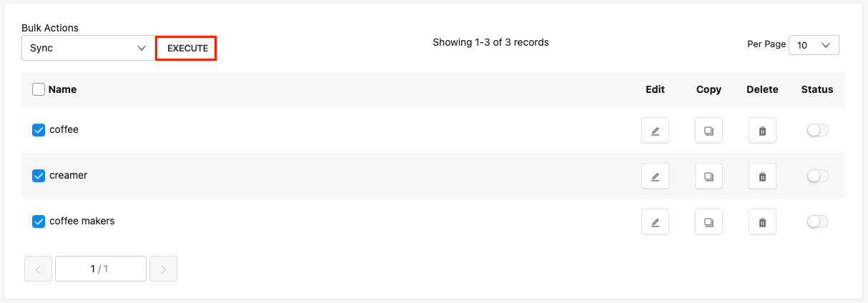The image size is (868, 303).
Task: Open the Bulk Actions Sync dropdown
Action: (x=88, y=48)
